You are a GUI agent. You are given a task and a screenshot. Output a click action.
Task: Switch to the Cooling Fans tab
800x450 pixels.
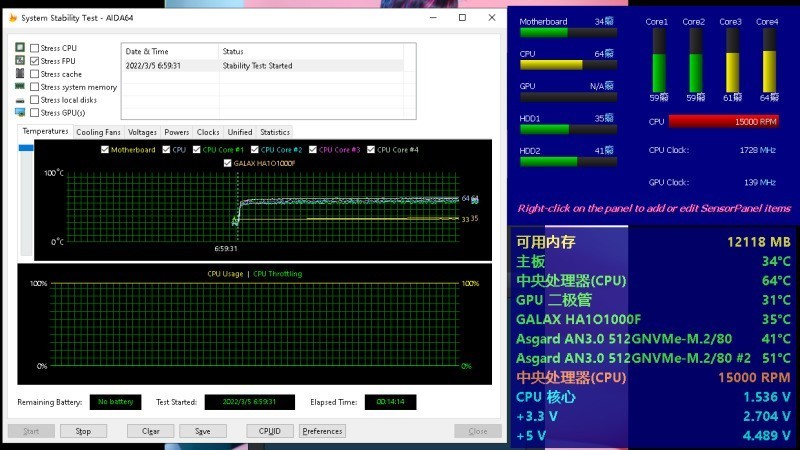pos(98,132)
